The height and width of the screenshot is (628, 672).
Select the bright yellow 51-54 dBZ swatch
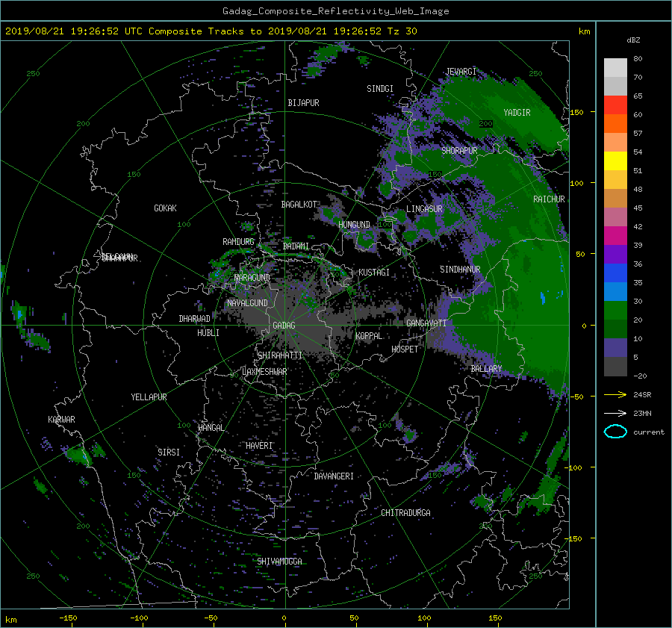(x=615, y=161)
